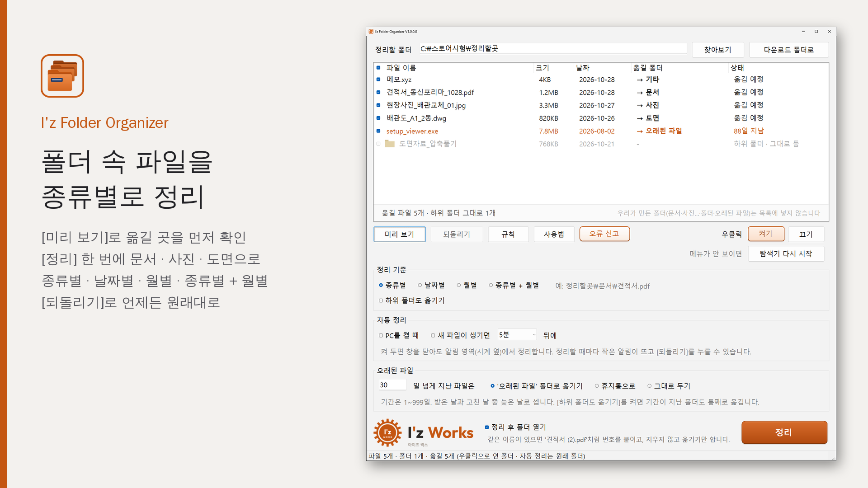Turn on right-click menu with 켜기
The height and width of the screenshot is (488, 868).
[766, 234]
